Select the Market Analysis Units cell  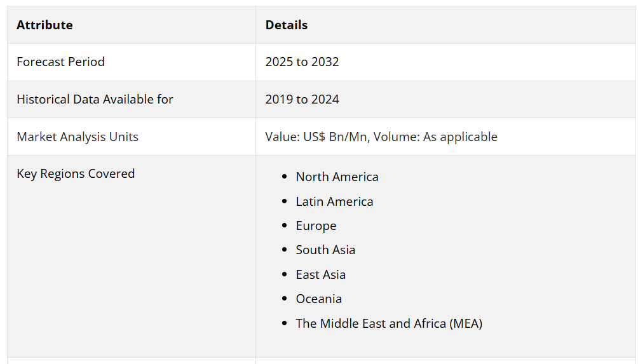point(78,137)
